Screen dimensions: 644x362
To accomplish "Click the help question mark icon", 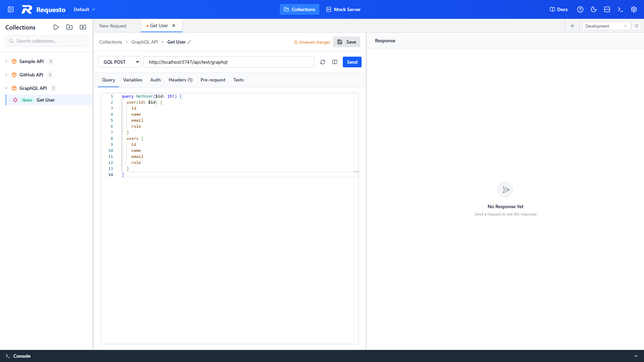I will click(x=580, y=9).
